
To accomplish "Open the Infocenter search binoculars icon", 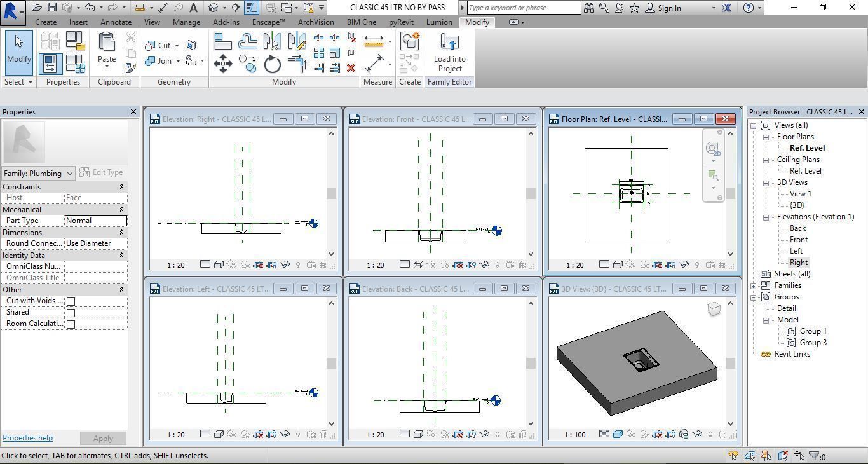I will [x=589, y=8].
